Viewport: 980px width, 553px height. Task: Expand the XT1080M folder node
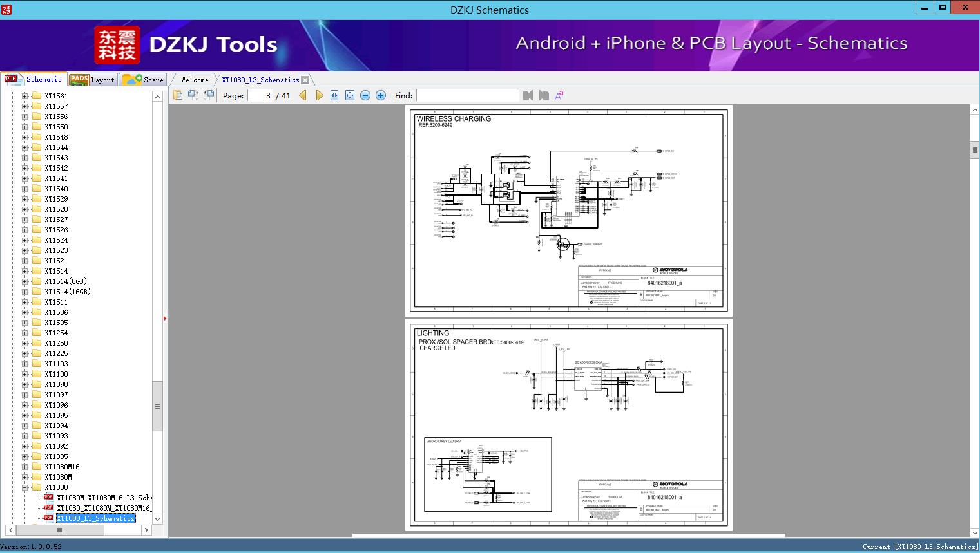click(x=24, y=477)
